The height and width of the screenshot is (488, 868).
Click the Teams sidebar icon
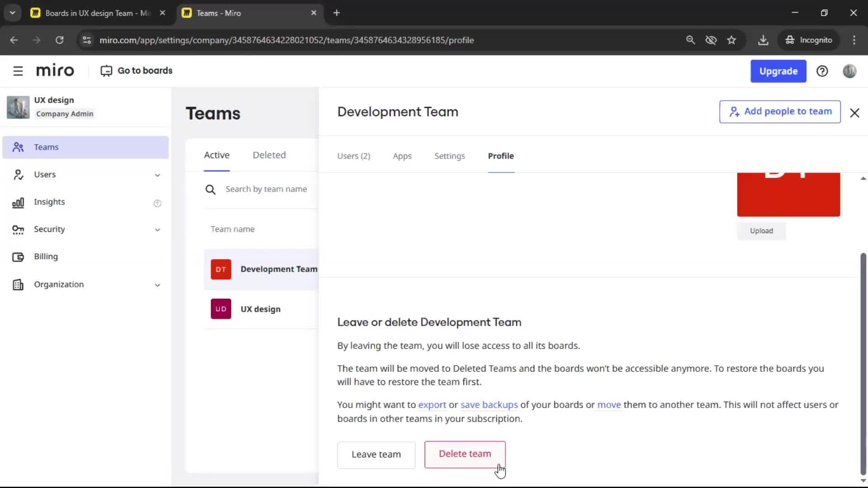(18, 147)
